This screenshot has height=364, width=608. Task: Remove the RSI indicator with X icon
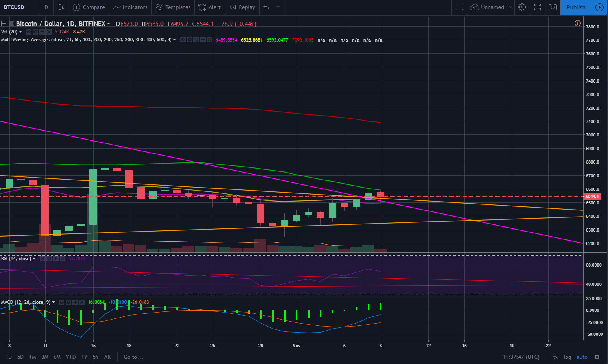[x=63, y=259]
